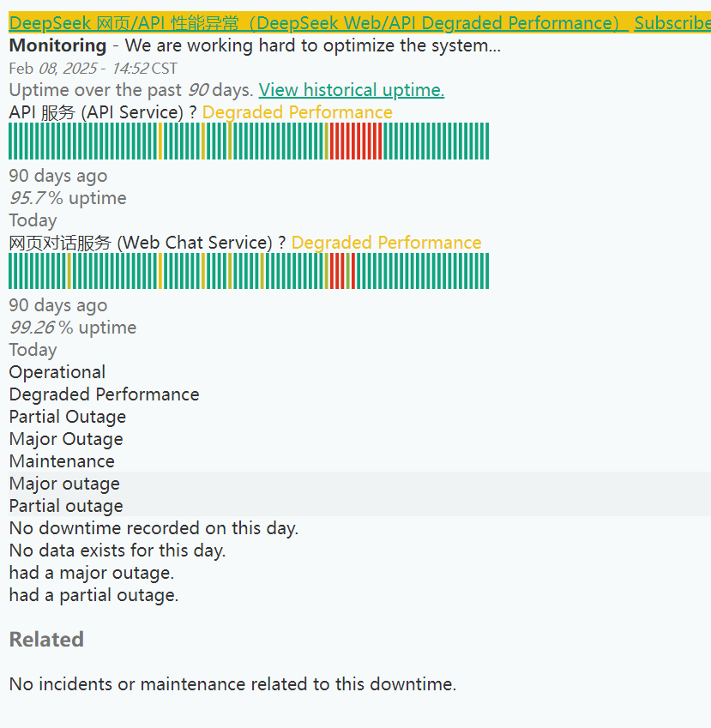The width and height of the screenshot is (711, 728).
Task: Click the 95.7% uptime figure
Action: point(36,198)
